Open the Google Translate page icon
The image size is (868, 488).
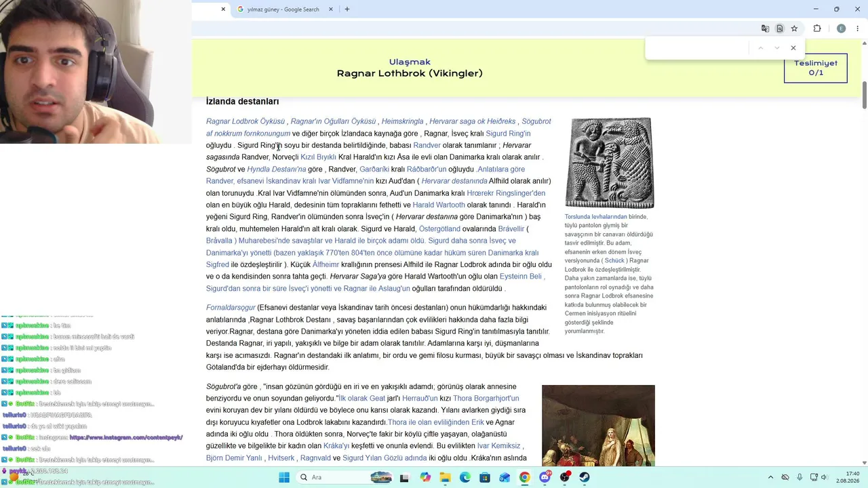(x=765, y=28)
